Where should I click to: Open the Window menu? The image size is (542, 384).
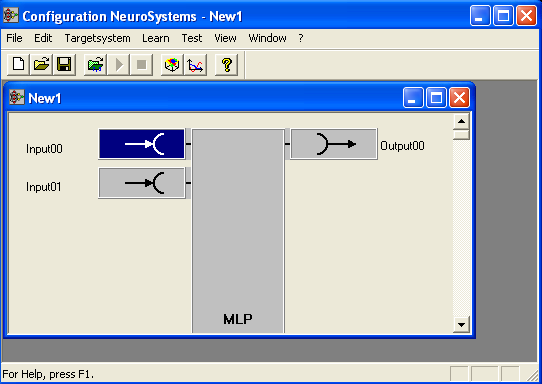click(267, 38)
